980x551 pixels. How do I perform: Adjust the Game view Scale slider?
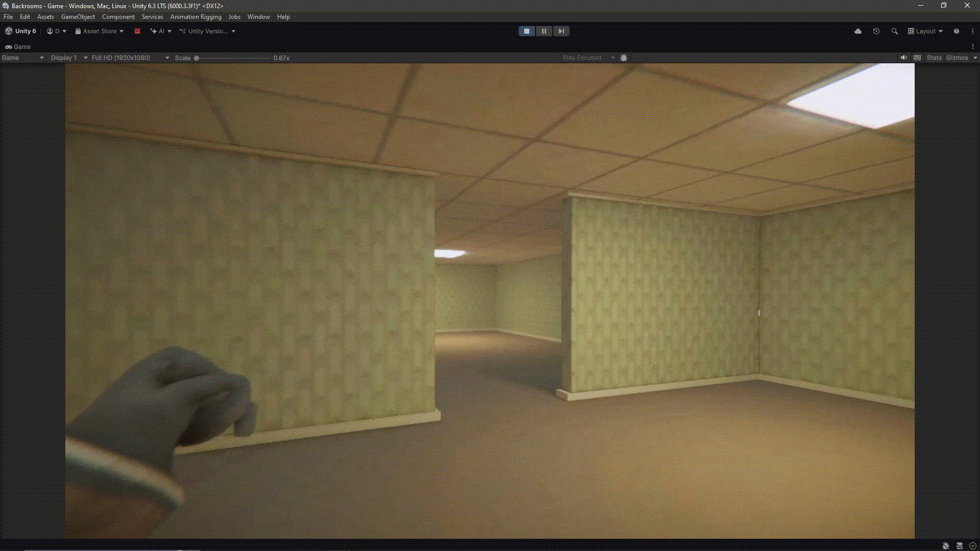point(197,58)
